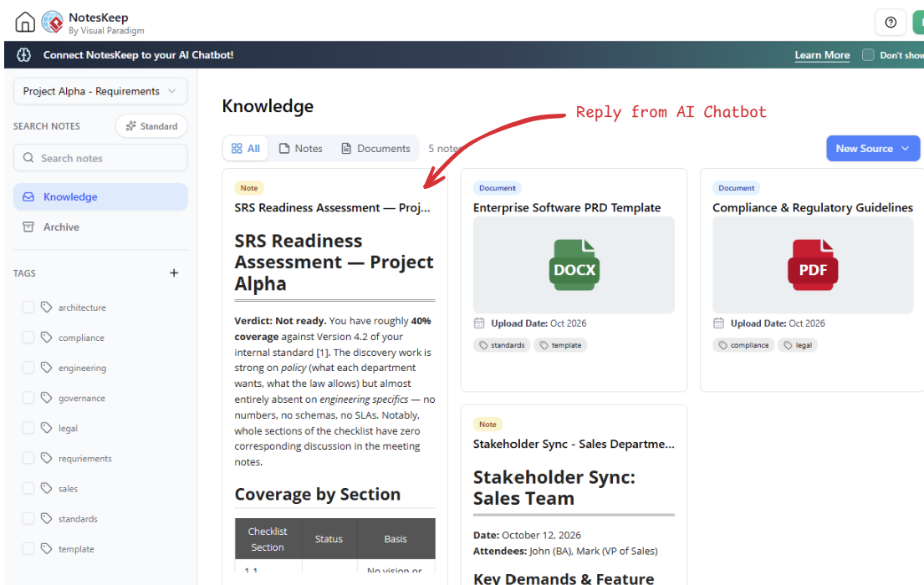Open help via question mark icon
924x585 pixels.
[891, 23]
